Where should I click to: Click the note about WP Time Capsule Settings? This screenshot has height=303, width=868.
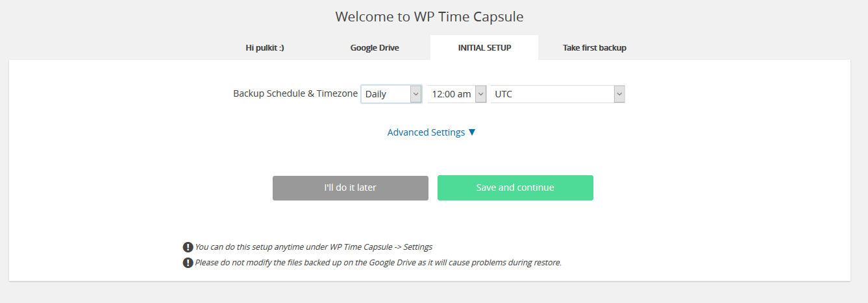314,247
